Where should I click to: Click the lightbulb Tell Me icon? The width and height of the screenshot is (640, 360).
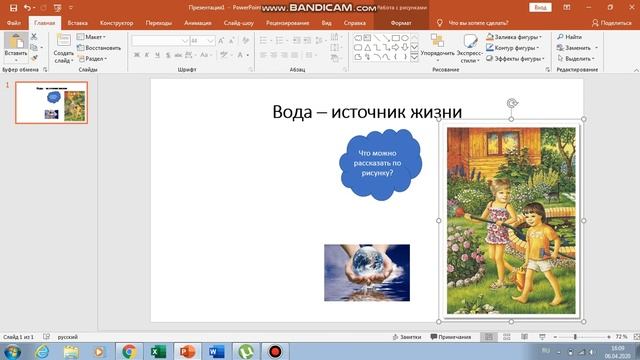pos(440,23)
